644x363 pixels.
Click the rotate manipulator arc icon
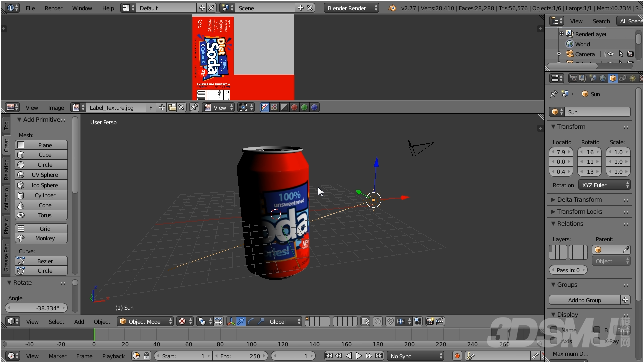tap(251, 321)
